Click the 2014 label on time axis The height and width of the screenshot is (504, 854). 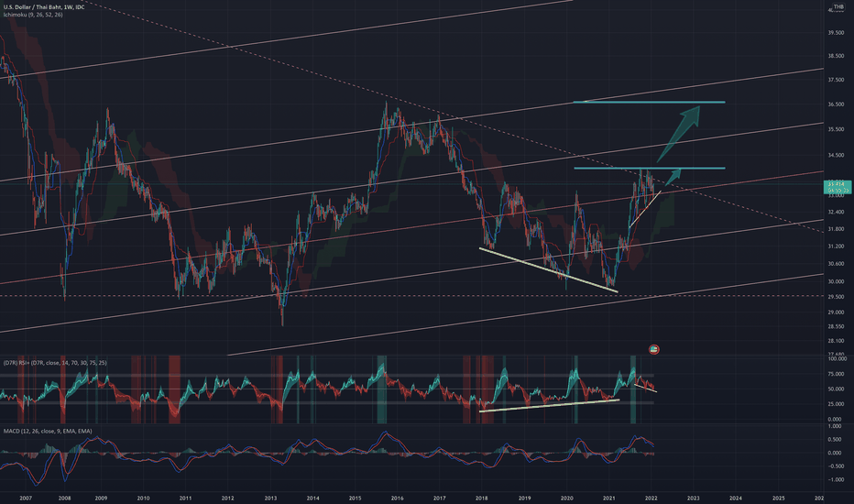[x=312, y=498]
